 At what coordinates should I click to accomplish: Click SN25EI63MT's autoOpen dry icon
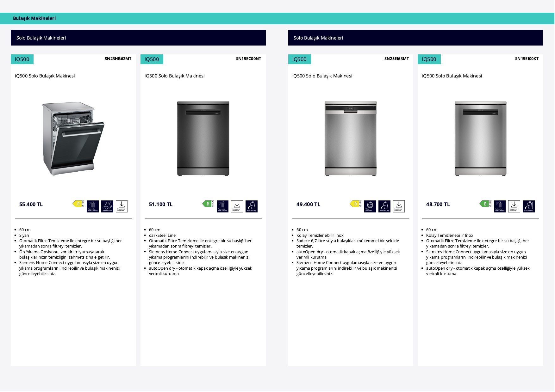pyautogui.click(x=384, y=206)
